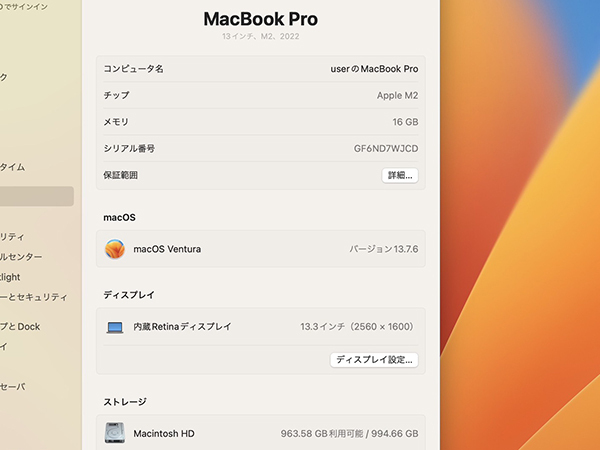Open ディスプレイ設定... display settings button

(374, 360)
